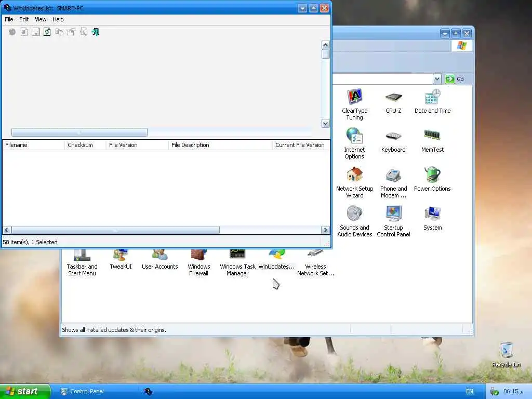Image resolution: width=532 pixels, height=399 pixels.
Task: Click the WinUpdatesList taskbar button
Action: pyautogui.click(x=148, y=391)
